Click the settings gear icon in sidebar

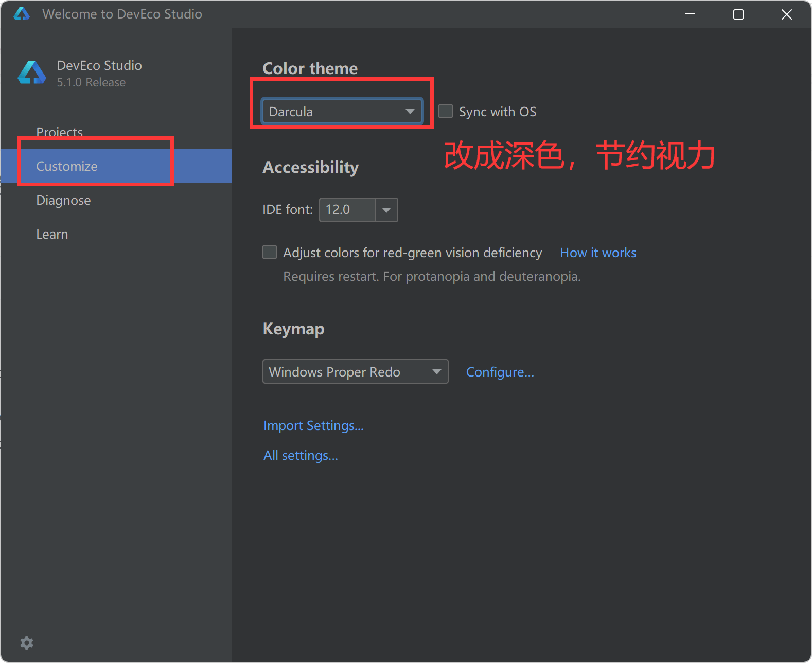[27, 643]
